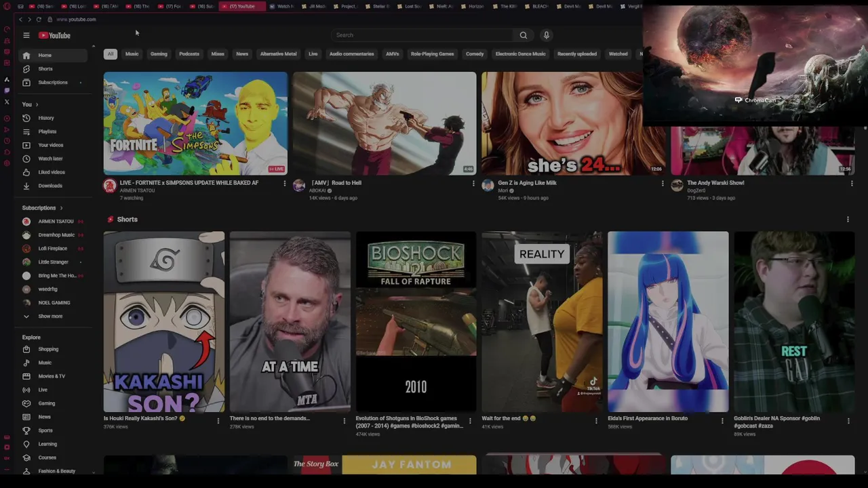This screenshot has width=868, height=488.
Task: Open the Shorts shelf options menu
Action: 848,220
